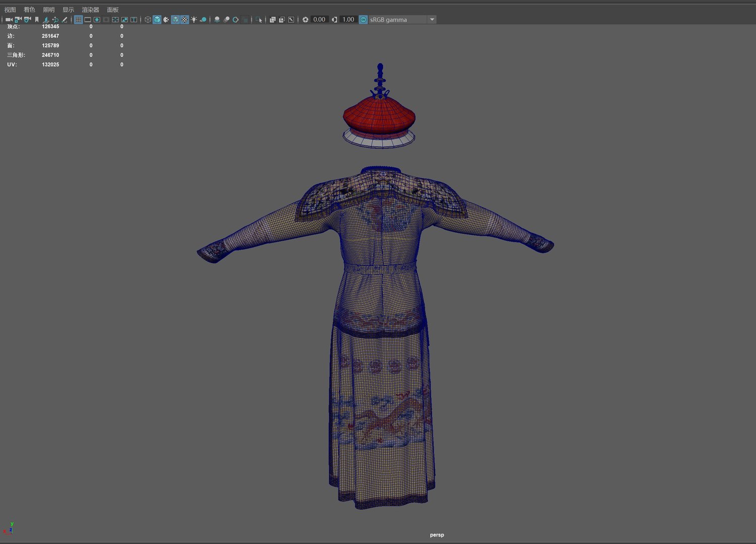Click the persp camera label
756x544 pixels.
(437, 535)
